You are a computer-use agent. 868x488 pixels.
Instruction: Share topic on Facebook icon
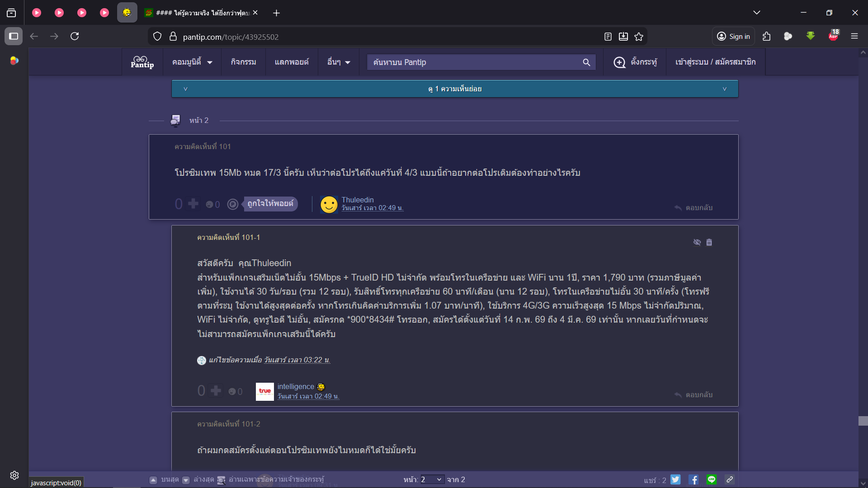click(693, 479)
